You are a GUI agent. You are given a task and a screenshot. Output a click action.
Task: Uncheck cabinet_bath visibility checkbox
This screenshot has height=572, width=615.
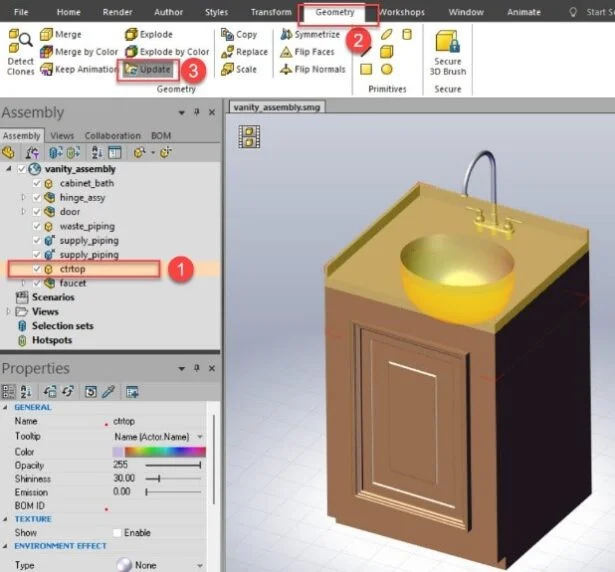pos(36,183)
